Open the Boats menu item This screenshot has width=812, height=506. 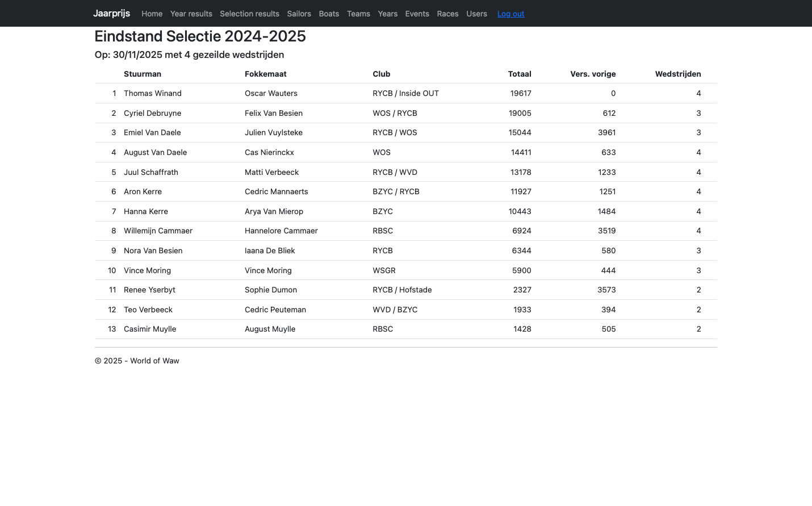pyautogui.click(x=329, y=14)
